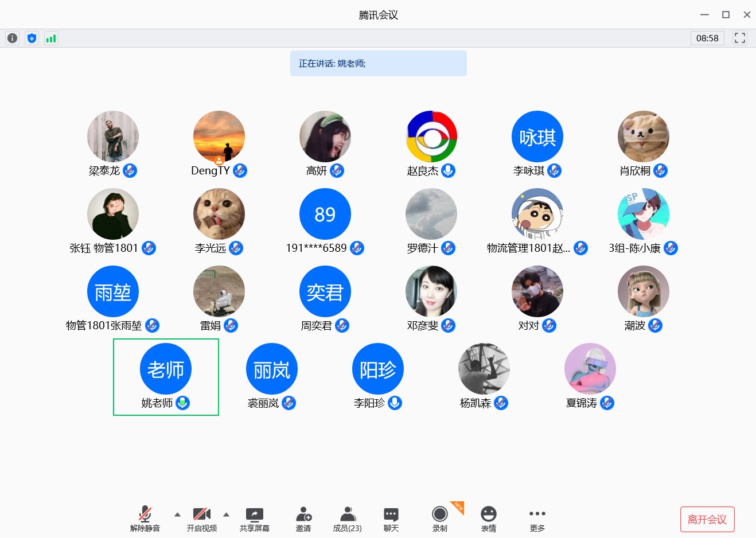Click the mic icon next to 3组-陈小康
This screenshot has width=756, height=538.
click(671, 248)
